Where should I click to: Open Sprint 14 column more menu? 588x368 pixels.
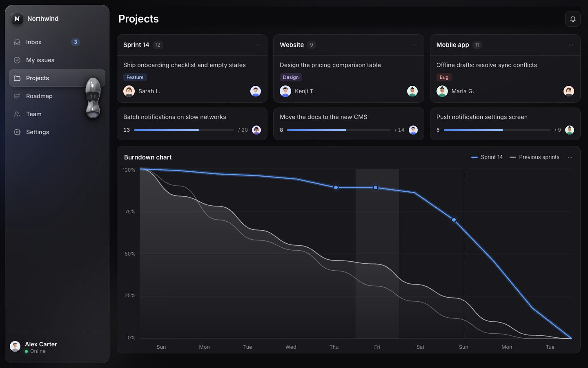258,45
